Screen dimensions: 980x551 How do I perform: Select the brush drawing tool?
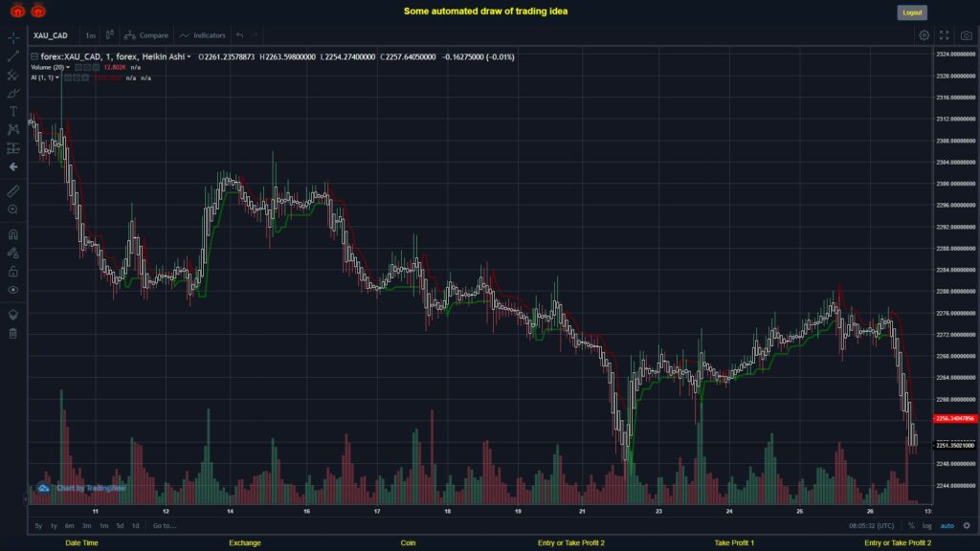pos(13,93)
